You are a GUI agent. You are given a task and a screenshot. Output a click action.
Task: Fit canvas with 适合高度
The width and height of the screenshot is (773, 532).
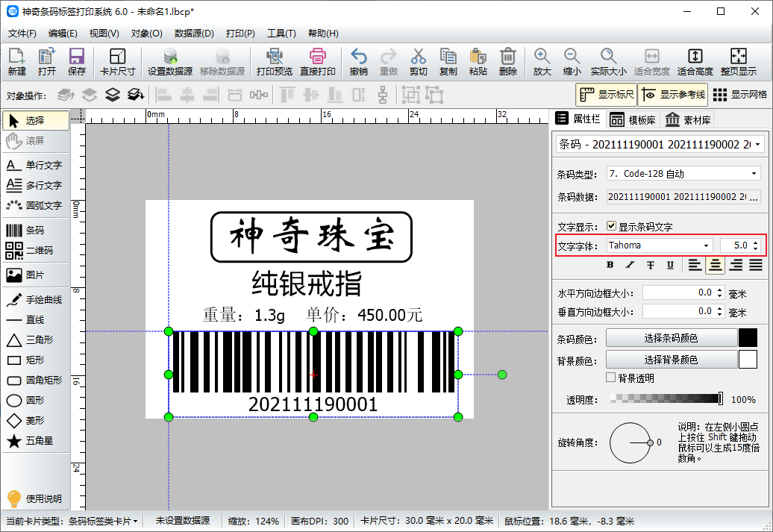pyautogui.click(x=695, y=62)
